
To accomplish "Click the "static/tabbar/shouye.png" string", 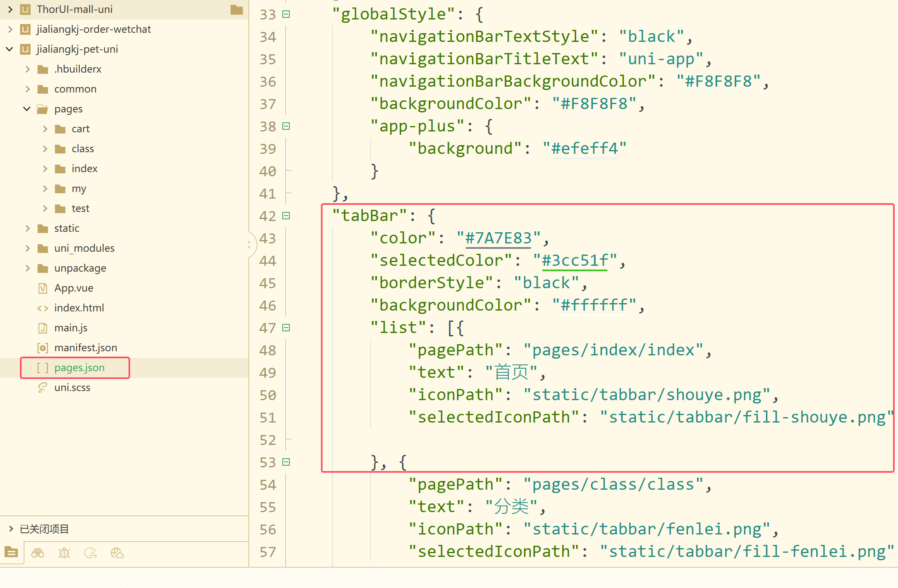I will click(647, 395).
